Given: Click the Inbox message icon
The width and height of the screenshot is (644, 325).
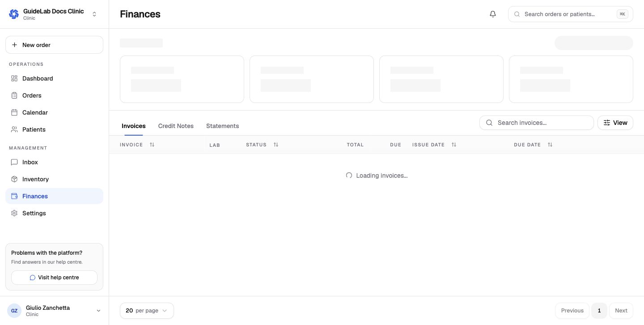Looking at the screenshot, I should point(14,162).
